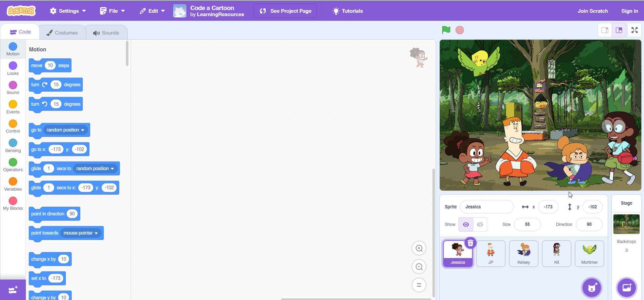Click the sprite x position field
Image resolution: width=644 pixels, height=300 pixels.
[x=548, y=207]
